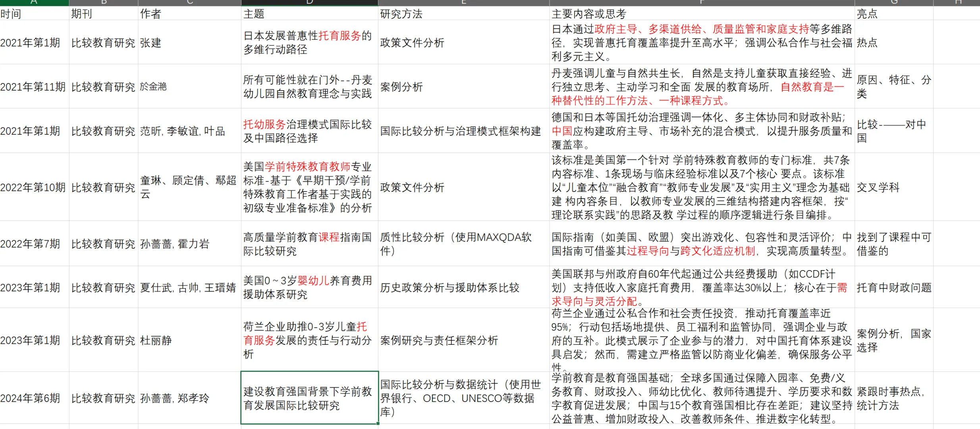The image size is (980, 429).
Task: Click 政策文件分析 in the 张建 row
Action: pyautogui.click(x=463, y=42)
